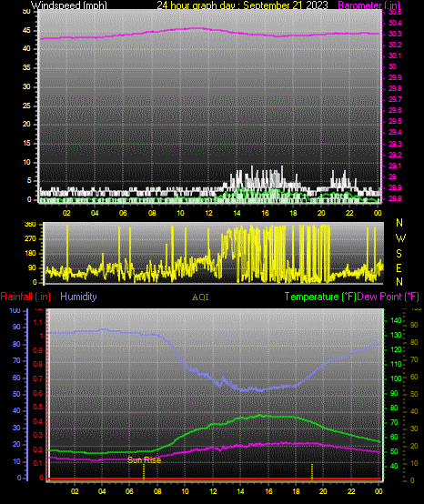
Task: Click the 20 windspeed axis value
Action: pos(26,124)
